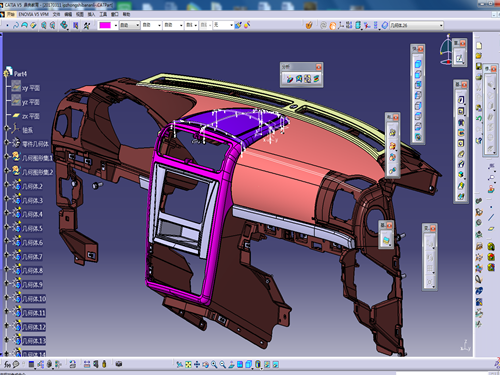Expand the 几何图形集.1 node
This screenshot has width=500, height=375.
coord(6,156)
